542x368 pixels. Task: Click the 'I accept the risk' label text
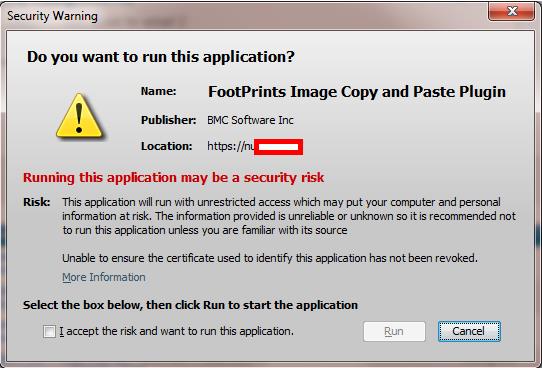point(176,332)
